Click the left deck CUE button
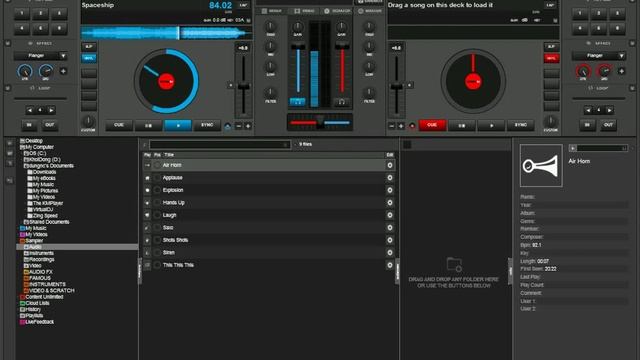The width and height of the screenshot is (640, 360). 119,125
